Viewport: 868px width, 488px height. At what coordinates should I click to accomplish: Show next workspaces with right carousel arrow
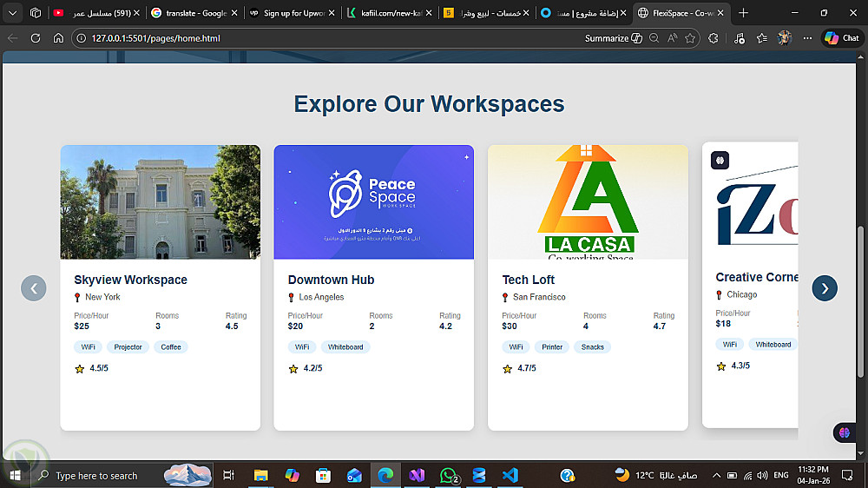(825, 288)
